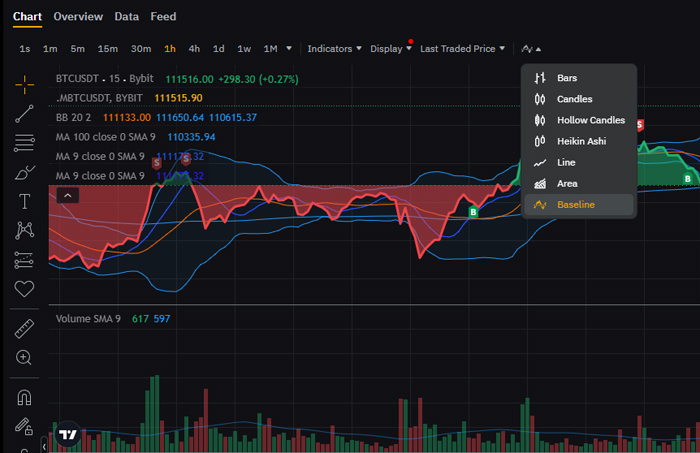Choose Hollow Candles chart style

579,120
